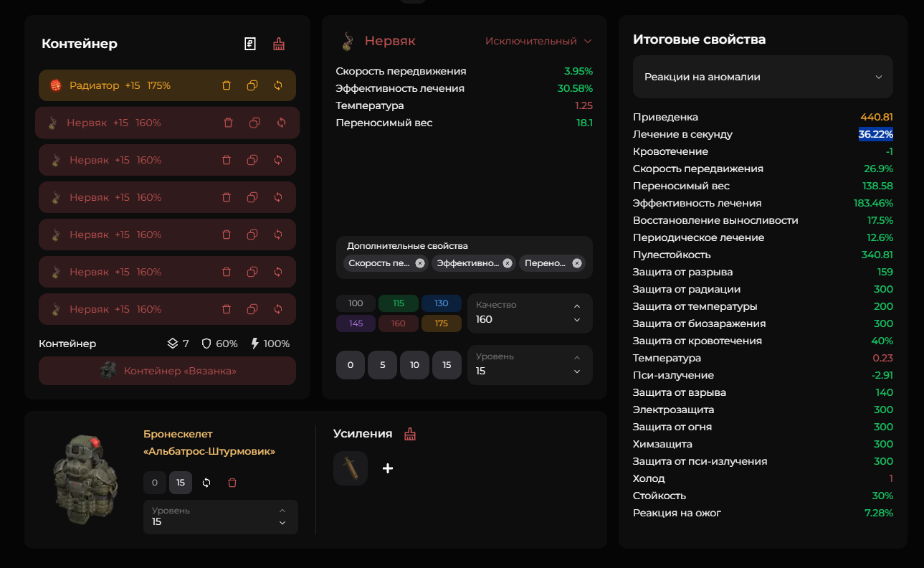Click the Контейнер «Вязанка» button
This screenshot has width=924, height=568.
[167, 371]
